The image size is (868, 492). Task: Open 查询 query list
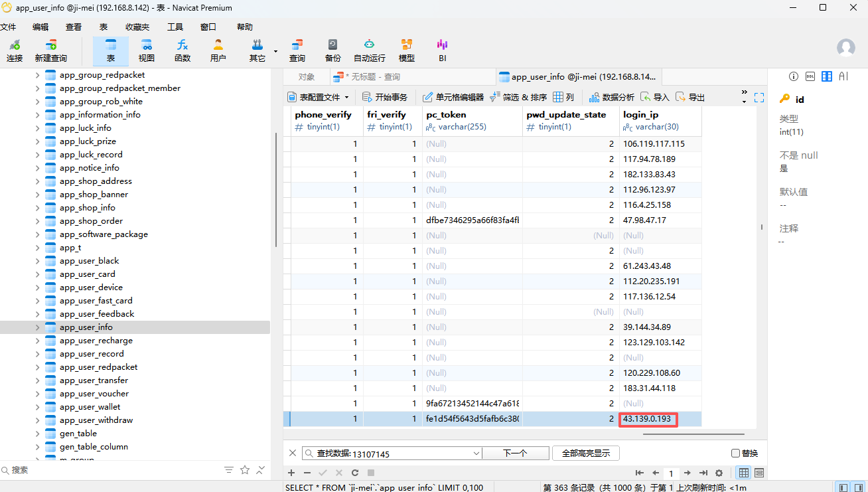297,50
